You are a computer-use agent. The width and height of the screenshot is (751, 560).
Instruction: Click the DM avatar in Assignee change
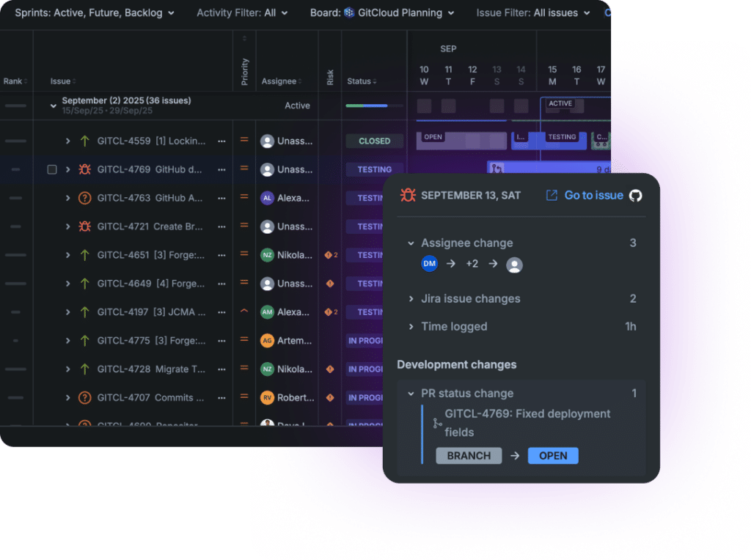[429, 264]
